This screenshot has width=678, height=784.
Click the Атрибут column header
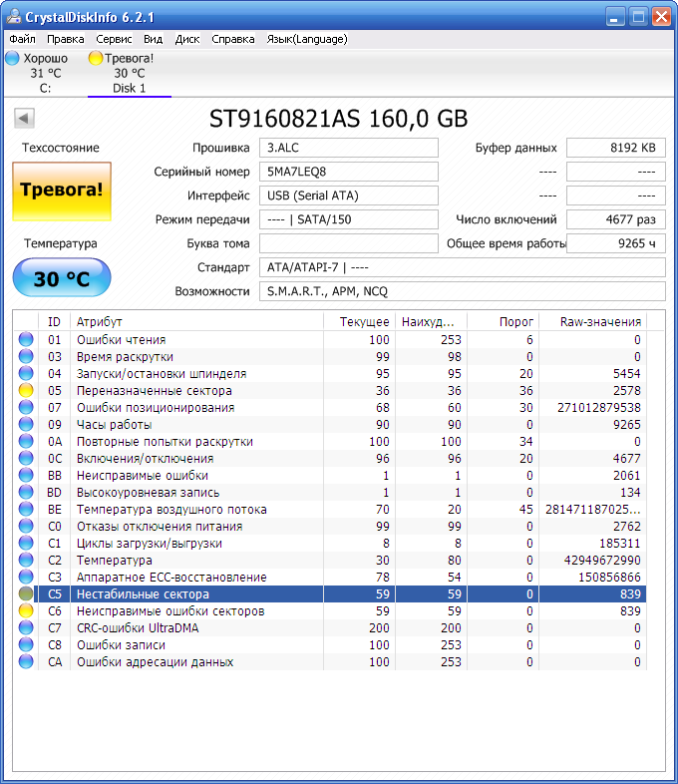(196, 321)
